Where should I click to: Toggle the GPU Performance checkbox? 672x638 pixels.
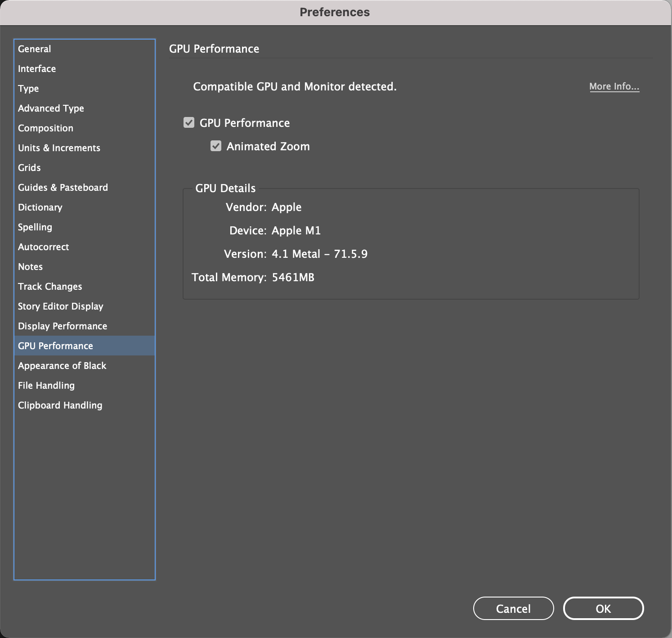pos(189,123)
